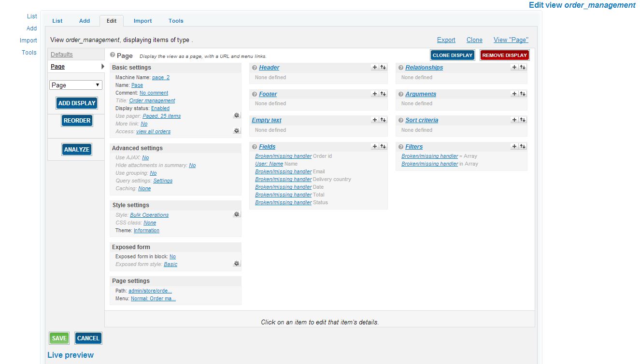This screenshot has height=364, width=640.
Task: Click help icon beside Sort criteria
Action: click(x=401, y=120)
